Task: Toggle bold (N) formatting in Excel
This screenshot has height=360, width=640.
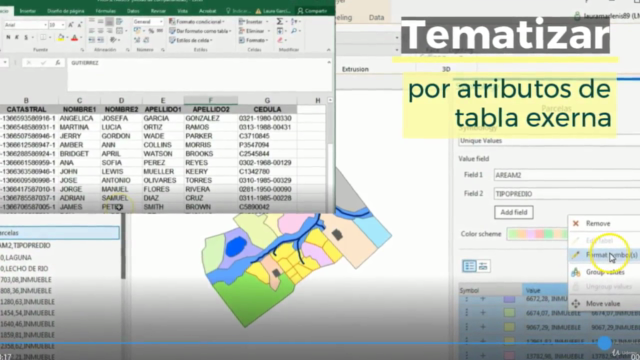Action: [8, 38]
